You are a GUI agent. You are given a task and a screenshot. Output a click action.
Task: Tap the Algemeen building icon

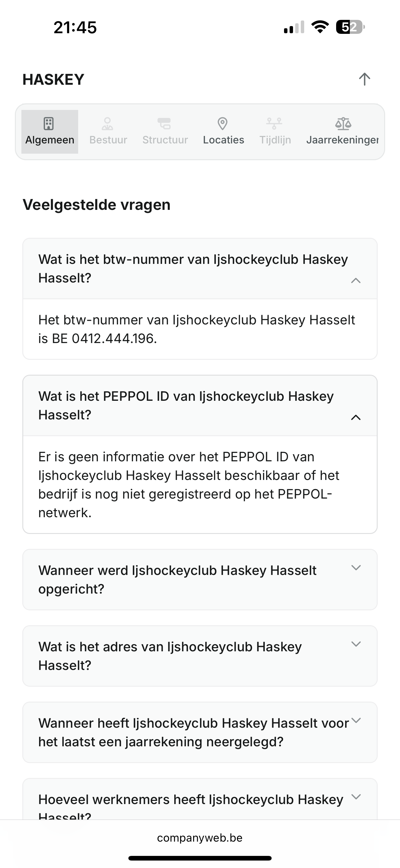(x=49, y=124)
